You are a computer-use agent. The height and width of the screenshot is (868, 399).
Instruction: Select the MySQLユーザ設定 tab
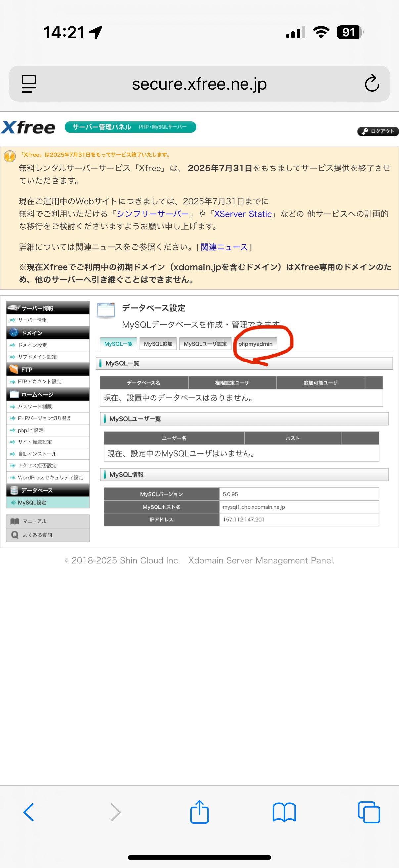[x=205, y=344]
